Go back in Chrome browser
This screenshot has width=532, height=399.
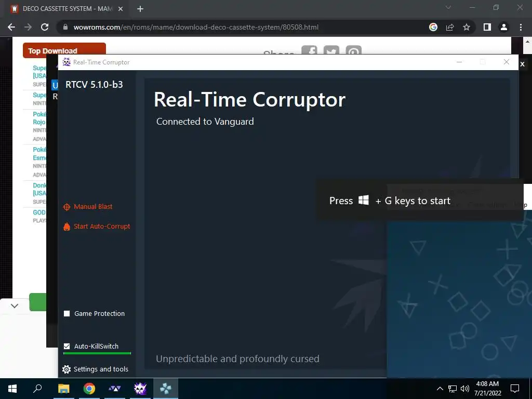click(x=11, y=27)
